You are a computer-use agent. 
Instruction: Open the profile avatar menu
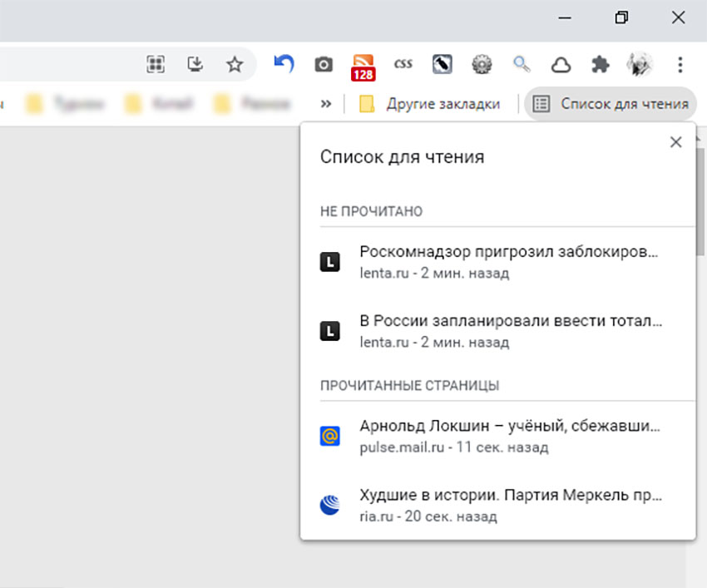(x=640, y=64)
